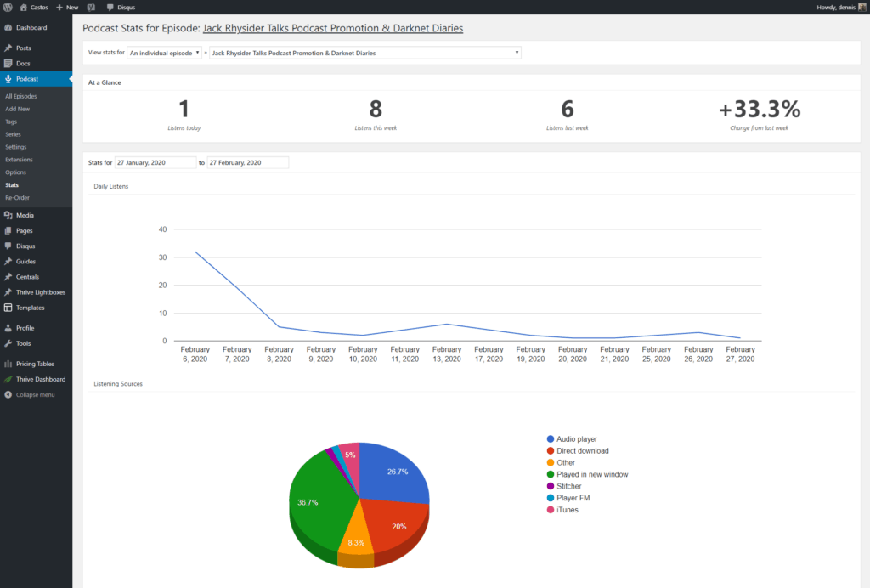This screenshot has width=870, height=588.
Task: Click the Podcast microphone icon in sidebar
Action: pyautogui.click(x=8, y=79)
